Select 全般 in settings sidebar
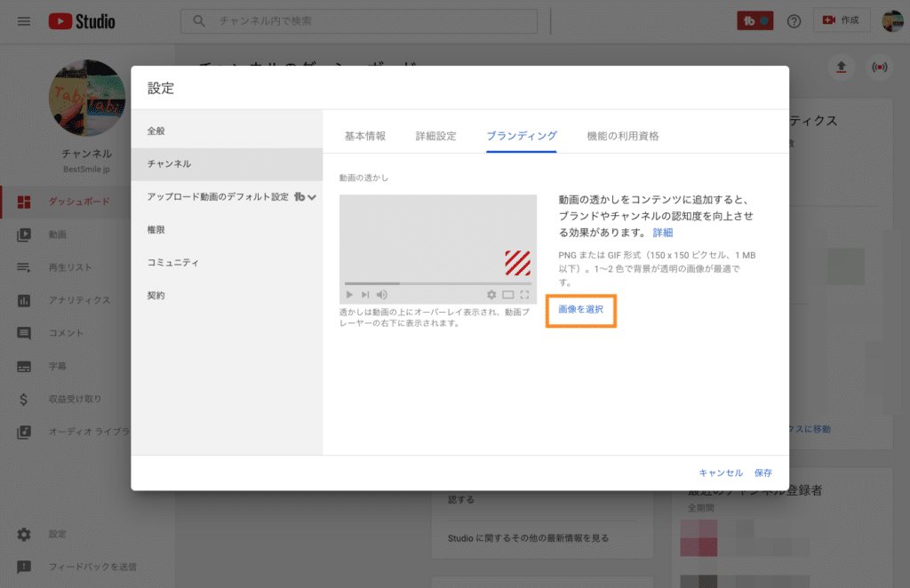Screen dimensions: 910x588 coord(156,131)
